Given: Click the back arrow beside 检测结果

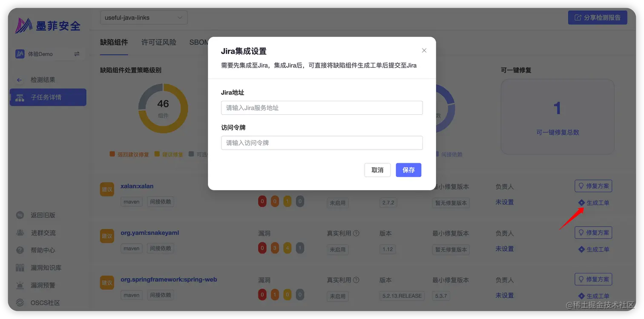Looking at the screenshot, I should click(19, 80).
